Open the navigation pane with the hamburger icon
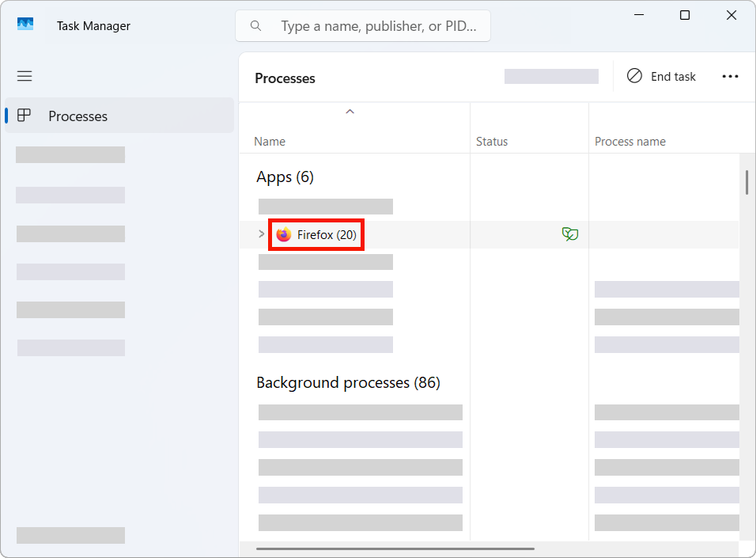The image size is (756, 558). [25, 76]
